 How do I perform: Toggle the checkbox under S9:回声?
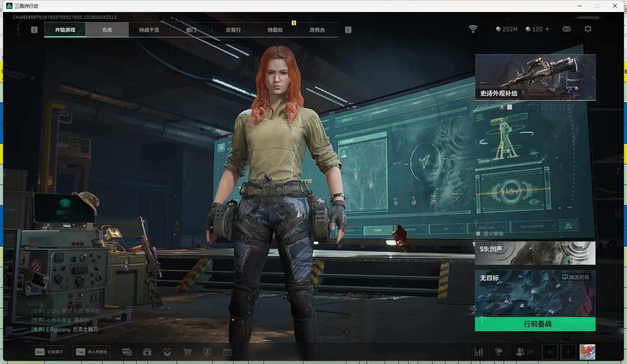(x=482, y=257)
